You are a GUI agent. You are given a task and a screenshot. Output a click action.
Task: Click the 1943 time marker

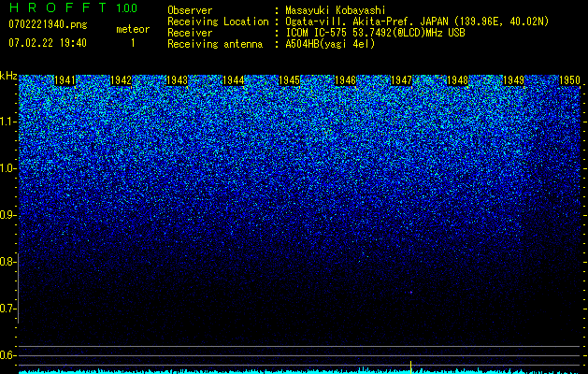[x=177, y=80]
